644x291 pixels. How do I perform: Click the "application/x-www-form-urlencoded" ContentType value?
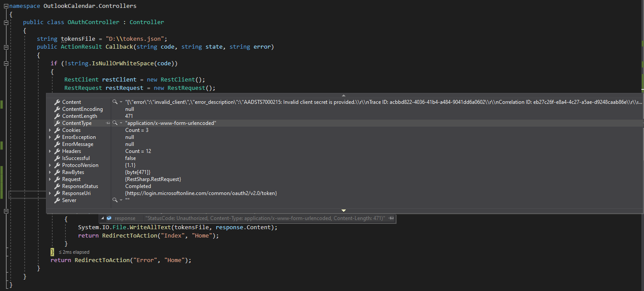(171, 123)
